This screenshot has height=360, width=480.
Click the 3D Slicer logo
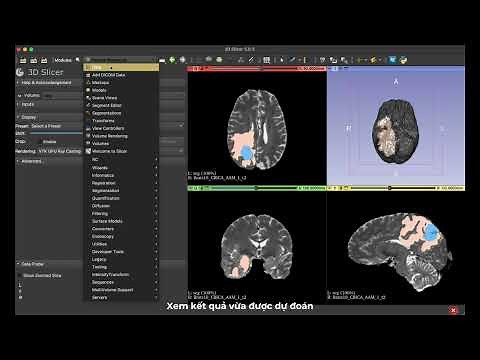coord(40,72)
